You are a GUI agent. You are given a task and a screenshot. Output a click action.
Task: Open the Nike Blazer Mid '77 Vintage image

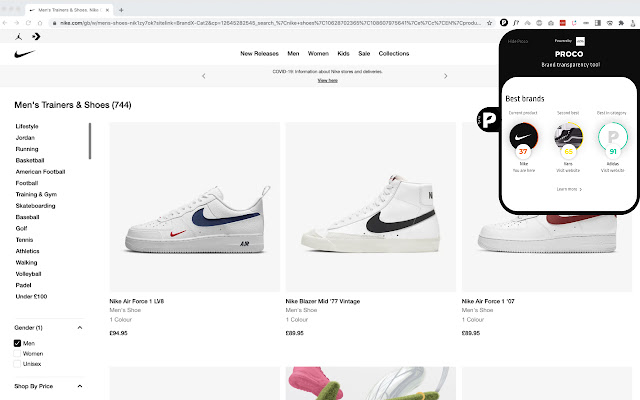pyautogui.click(x=371, y=207)
